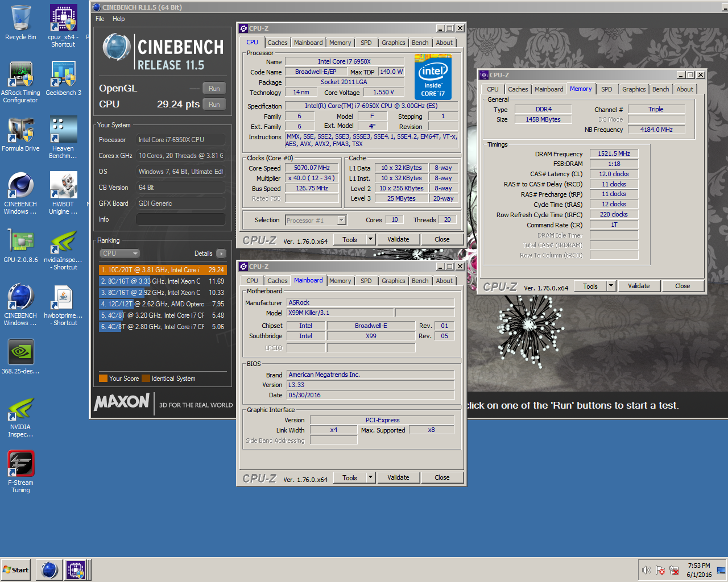The image size is (728, 582).
Task: Click the DRAM Frequency 1521.5 MHz value
Action: tap(614, 153)
